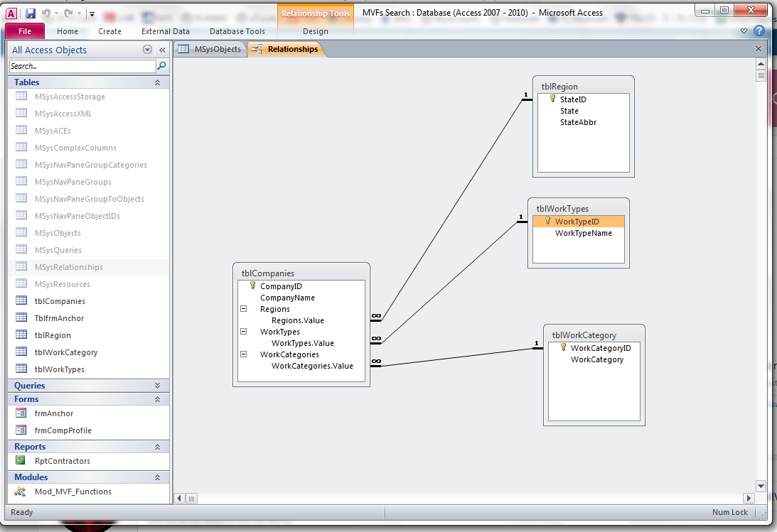
Task: Select CompanyID field in tblCompanies
Action: click(x=281, y=286)
